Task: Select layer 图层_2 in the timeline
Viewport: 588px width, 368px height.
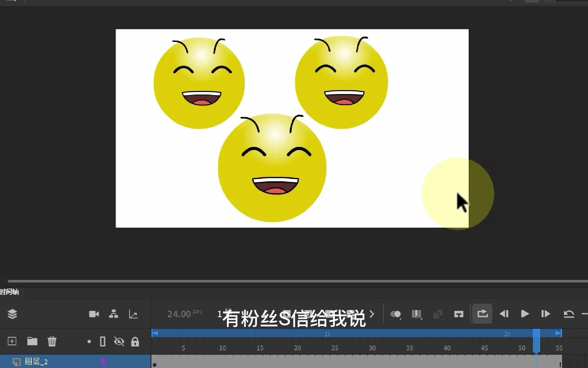Action: click(75, 361)
